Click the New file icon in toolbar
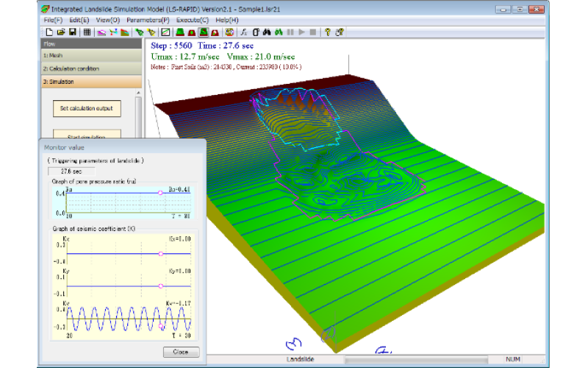The height and width of the screenshot is (368, 588). 49,32
